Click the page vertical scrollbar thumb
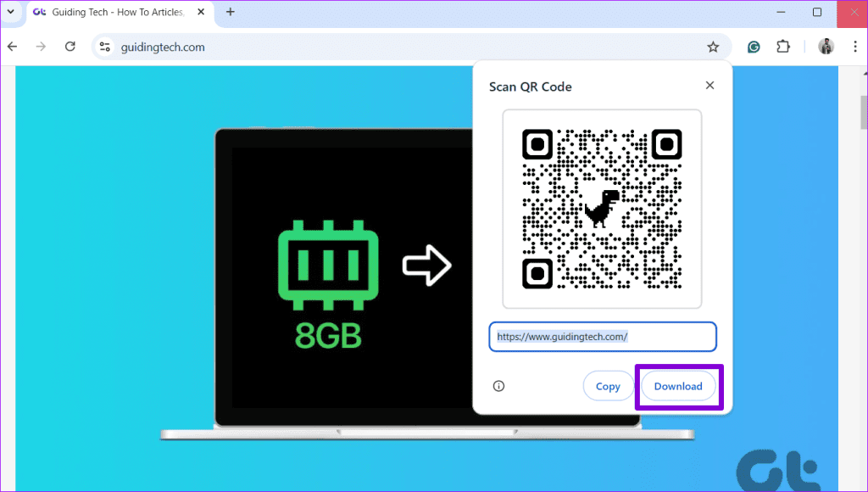 (x=864, y=111)
